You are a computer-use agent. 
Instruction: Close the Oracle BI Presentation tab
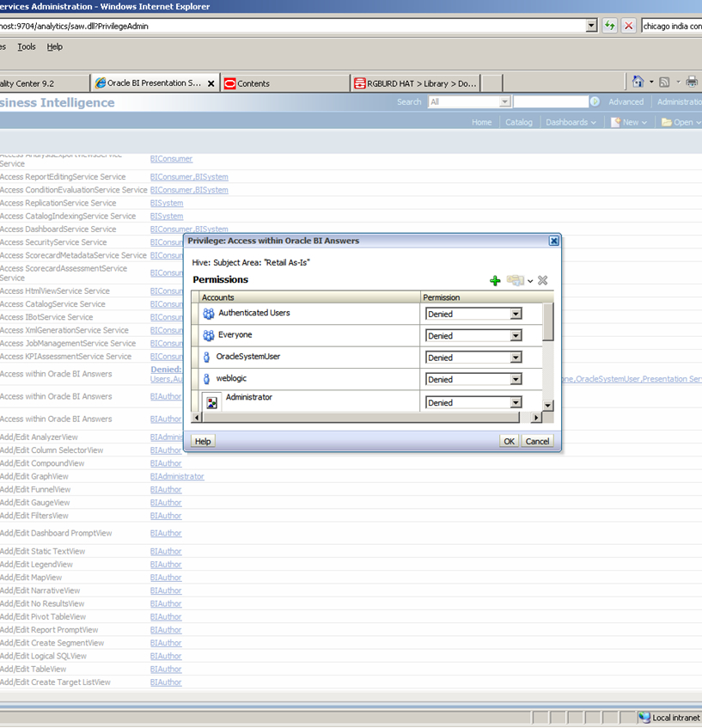tap(211, 83)
